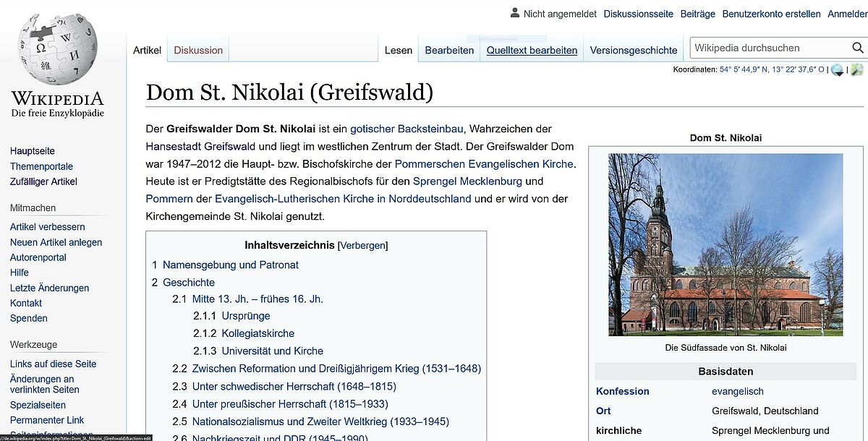
Task: Click the map magnifier icon beside coordinates
Action: [856, 70]
